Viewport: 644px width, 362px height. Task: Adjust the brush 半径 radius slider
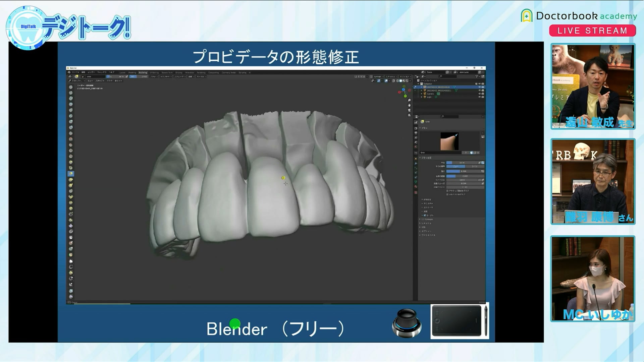coord(462,163)
